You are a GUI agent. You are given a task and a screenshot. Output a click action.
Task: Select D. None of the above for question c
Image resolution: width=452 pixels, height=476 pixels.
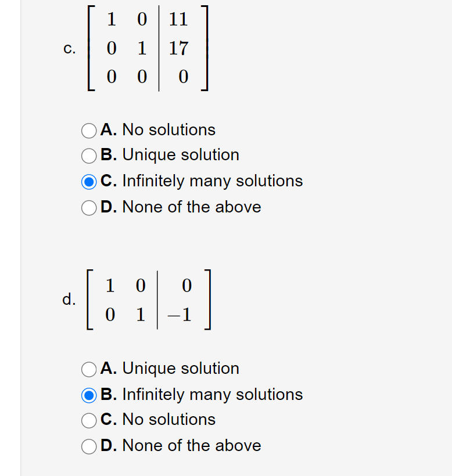click(88, 207)
